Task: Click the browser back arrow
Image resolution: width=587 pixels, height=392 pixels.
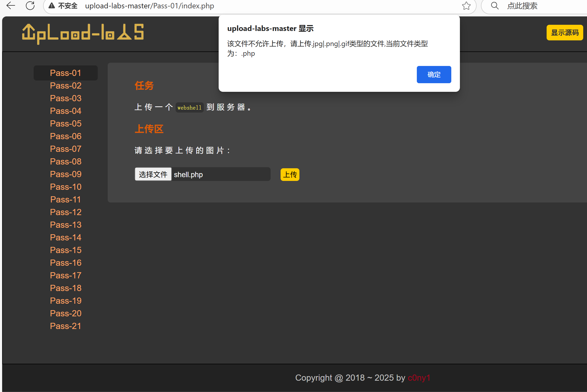Action: pos(11,6)
